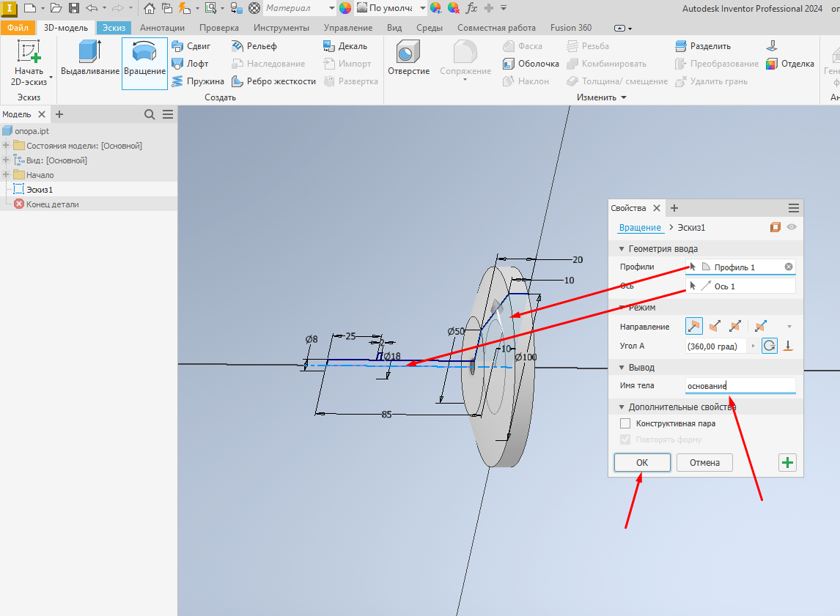Click the Open file folder icon
840x616 pixels.
pos(56,8)
